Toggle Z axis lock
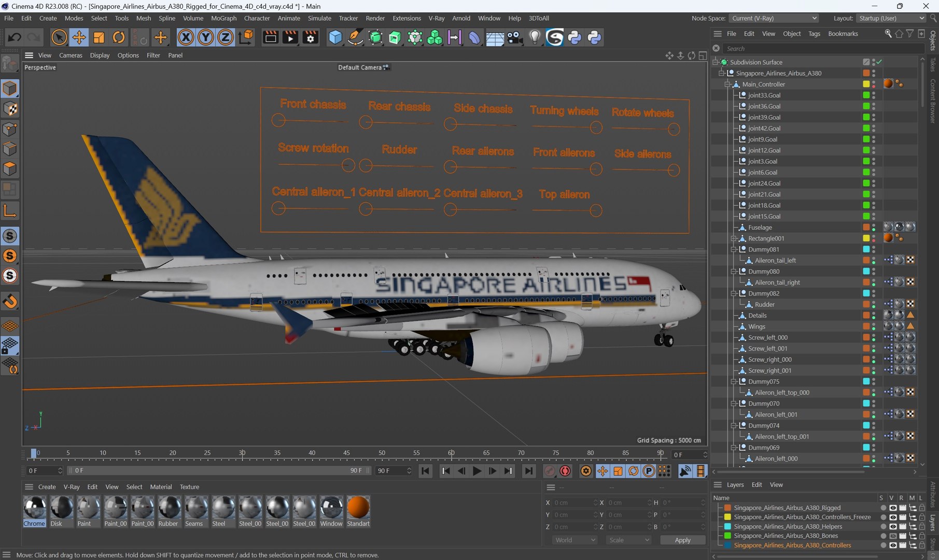Image resolution: width=939 pixels, height=560 pixels. (x=225, y=37)
